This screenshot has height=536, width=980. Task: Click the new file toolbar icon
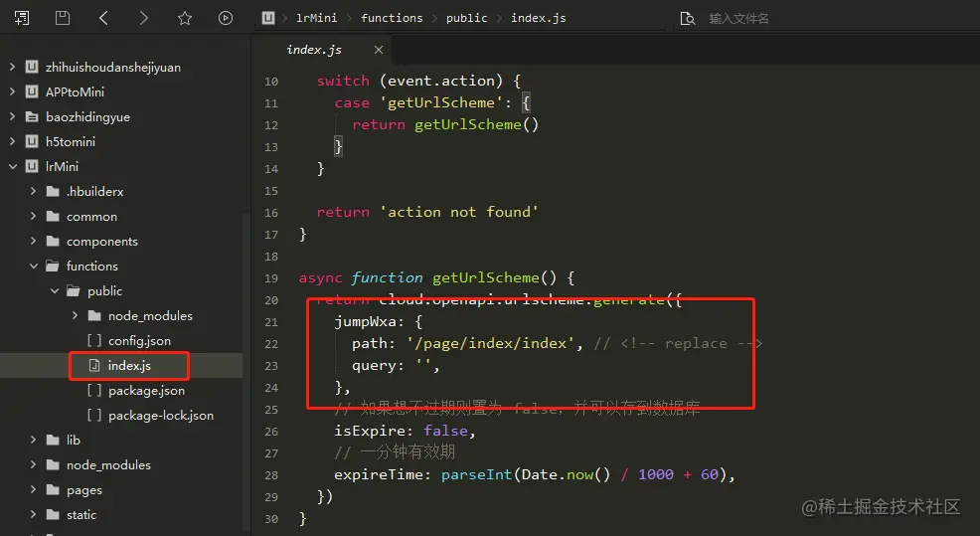tap(22, 18)
